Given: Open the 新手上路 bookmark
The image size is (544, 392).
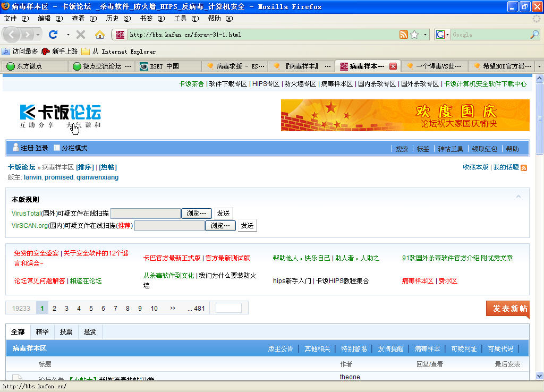Looking at the screenshot, I should point(59,52).
